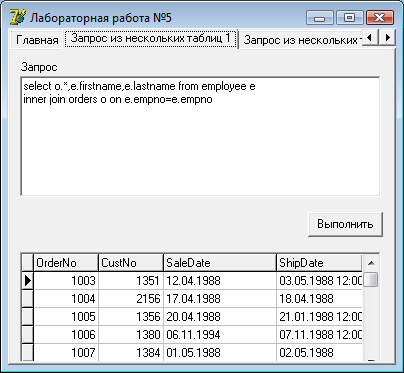This screenshot has width=404, height=373.
Task: Click ShipDate cell 18.04.1988
Action: coord(319,299)
